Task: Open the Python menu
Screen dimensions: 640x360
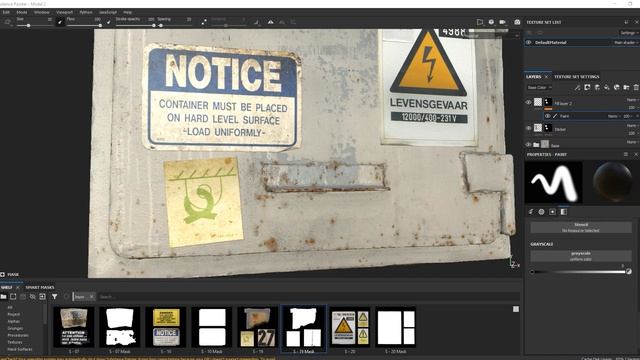Action: (x=86, y=12)
